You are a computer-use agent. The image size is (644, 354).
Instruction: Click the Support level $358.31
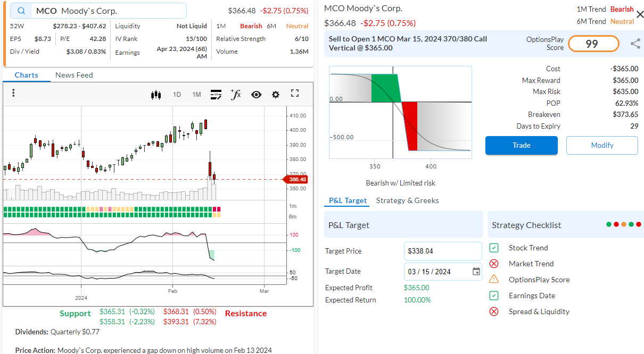tap(127, 321)
